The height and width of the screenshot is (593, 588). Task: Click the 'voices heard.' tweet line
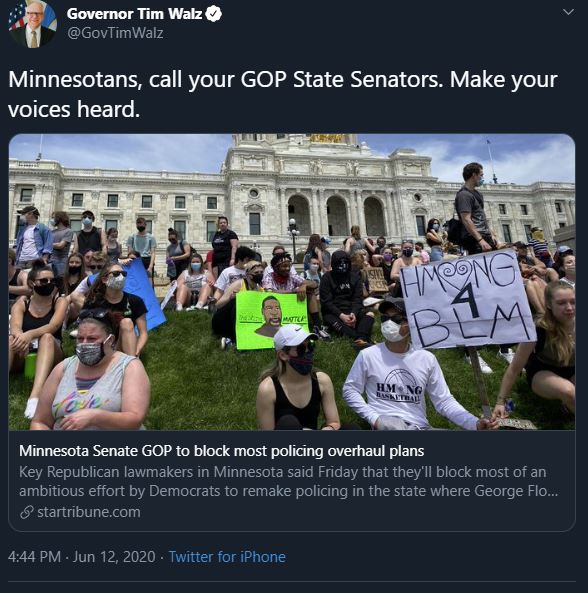point(74,109)
